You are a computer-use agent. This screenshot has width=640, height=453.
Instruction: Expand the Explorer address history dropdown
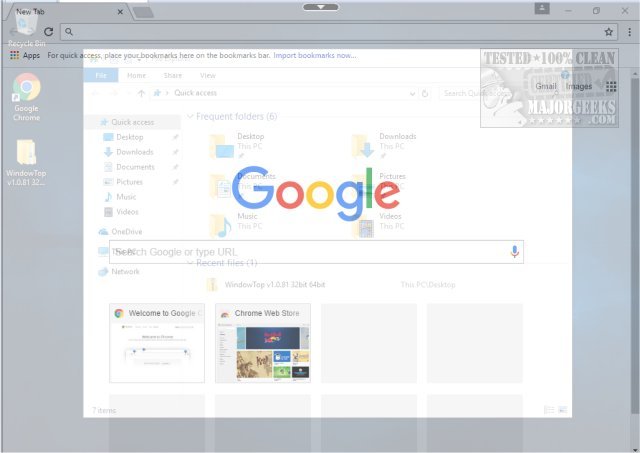pyautogui.click(x=412, y=94)
